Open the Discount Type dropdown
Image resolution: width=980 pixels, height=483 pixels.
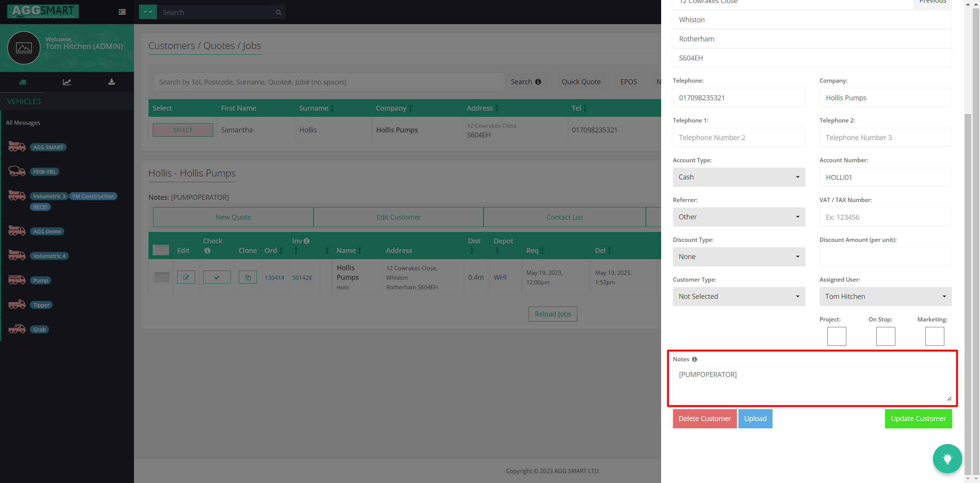[x=739, y=257]
